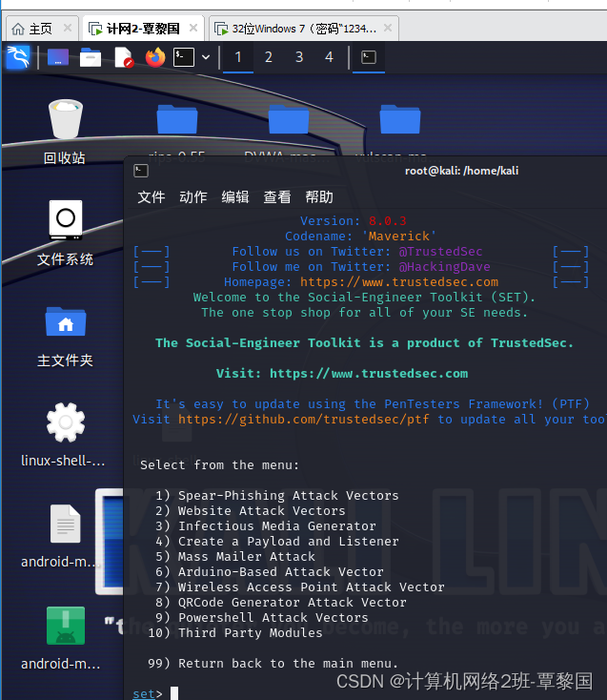Select the green android-m APK icon
The image size is (607, 700).
tap(65, 638)
